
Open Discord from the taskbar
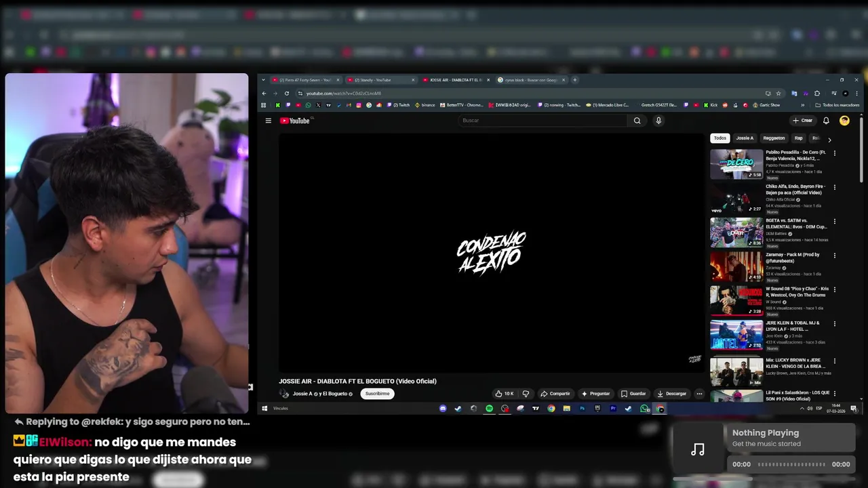(x=443, y=409)
